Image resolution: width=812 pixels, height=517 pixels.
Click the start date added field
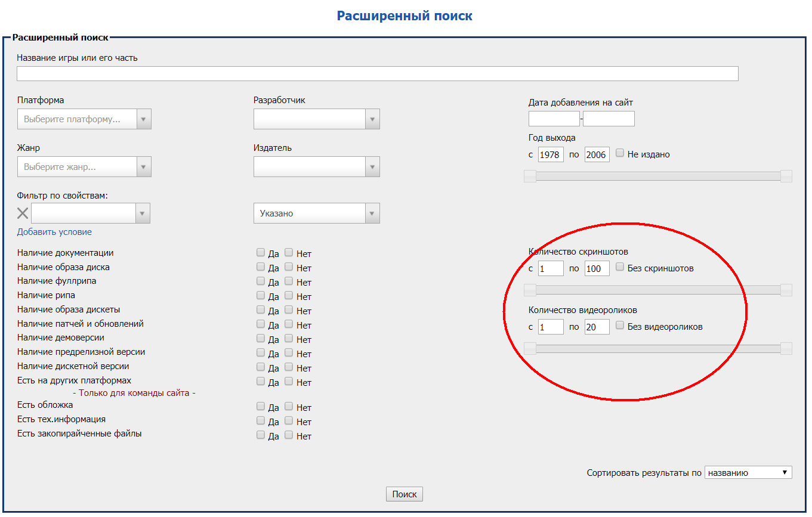(554, 119)
